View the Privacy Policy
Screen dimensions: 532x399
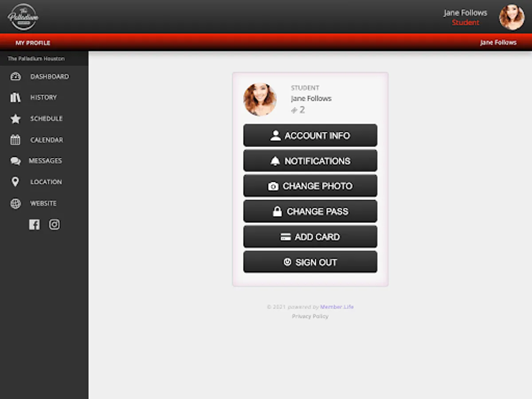click(x=310, y=316)
